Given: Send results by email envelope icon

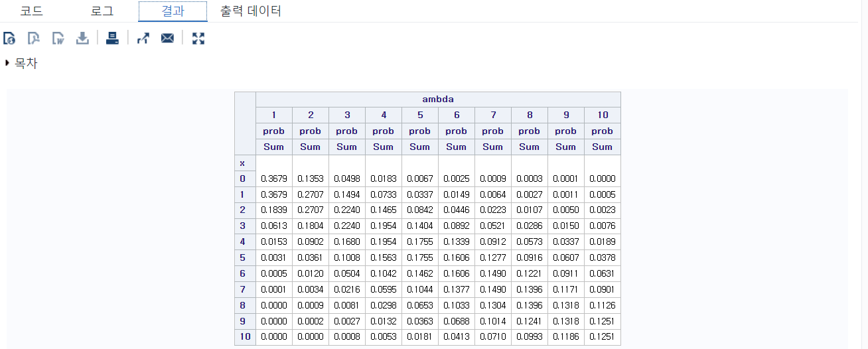Looking at the screenshot, I should click(167, 38).
